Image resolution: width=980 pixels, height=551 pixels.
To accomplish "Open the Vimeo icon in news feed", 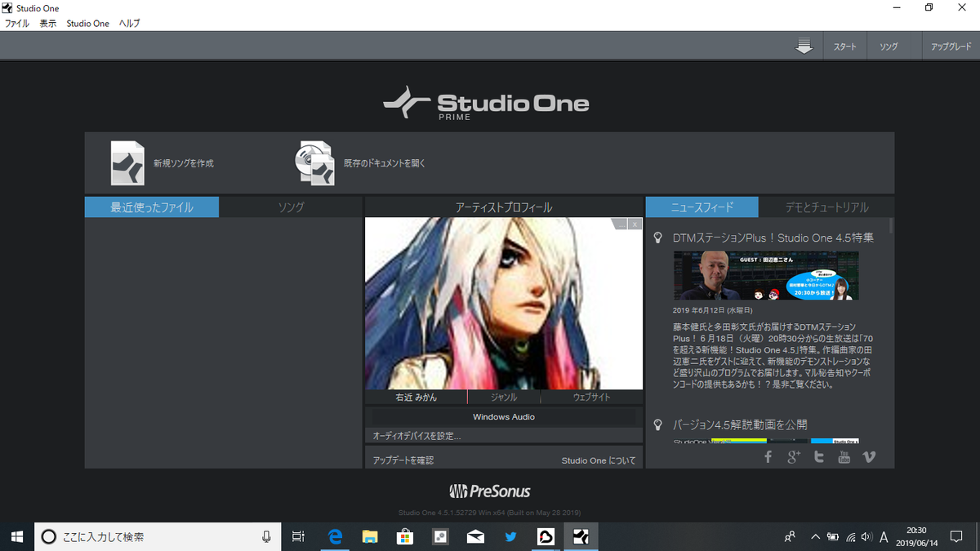I will click(x=869, y=457).
